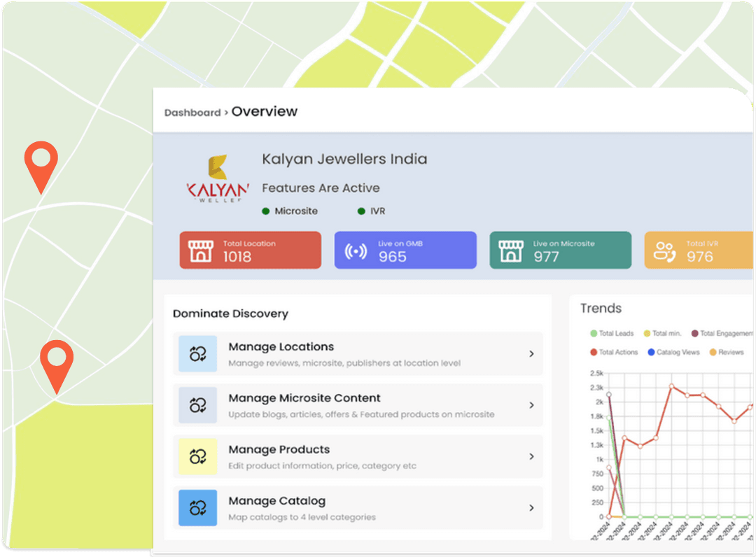Click the Manage Products sync icon

(x=197, y=456)
